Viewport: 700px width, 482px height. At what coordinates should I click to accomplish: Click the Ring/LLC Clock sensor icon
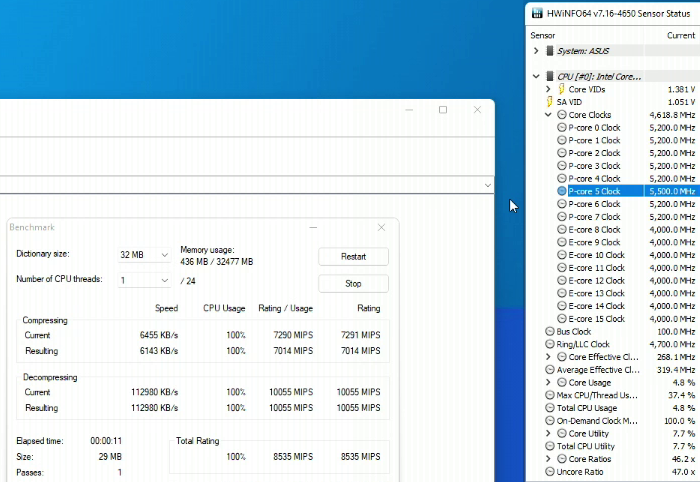(x=549, y=344)
